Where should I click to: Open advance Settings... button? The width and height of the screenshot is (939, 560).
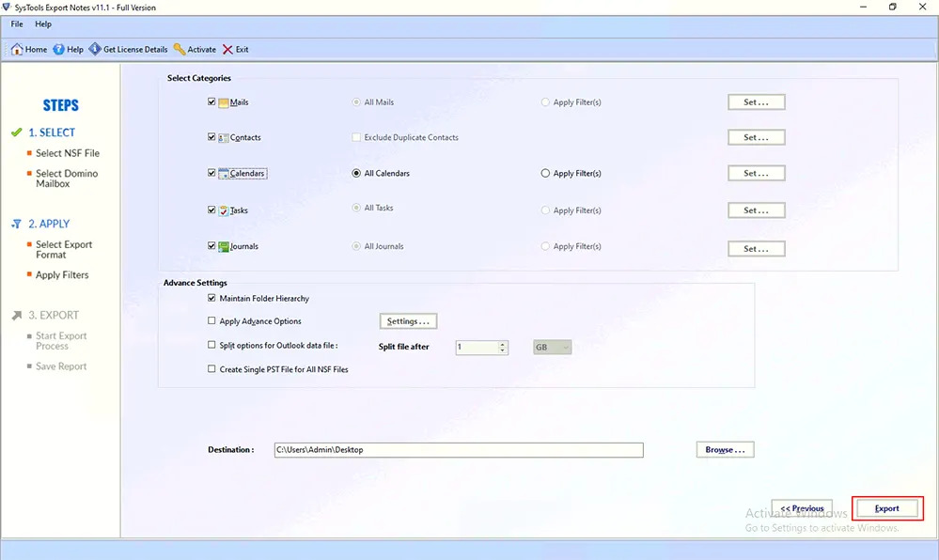coord(409,321)
